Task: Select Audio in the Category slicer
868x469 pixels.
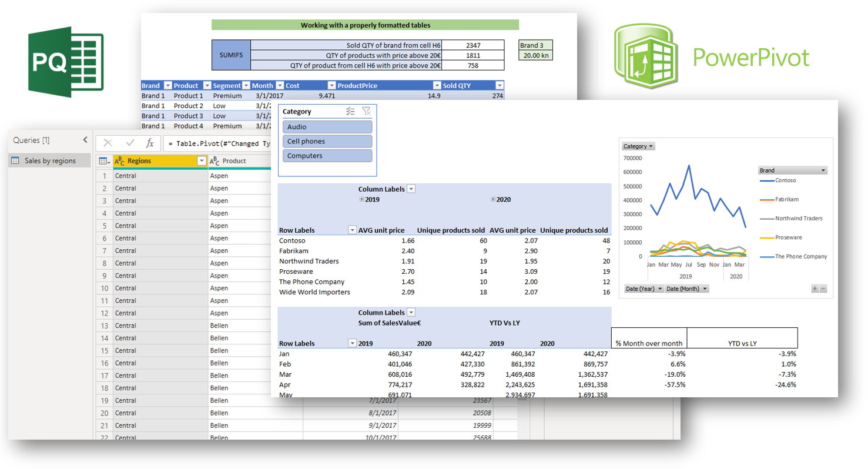Action: (x=327, y=127)
